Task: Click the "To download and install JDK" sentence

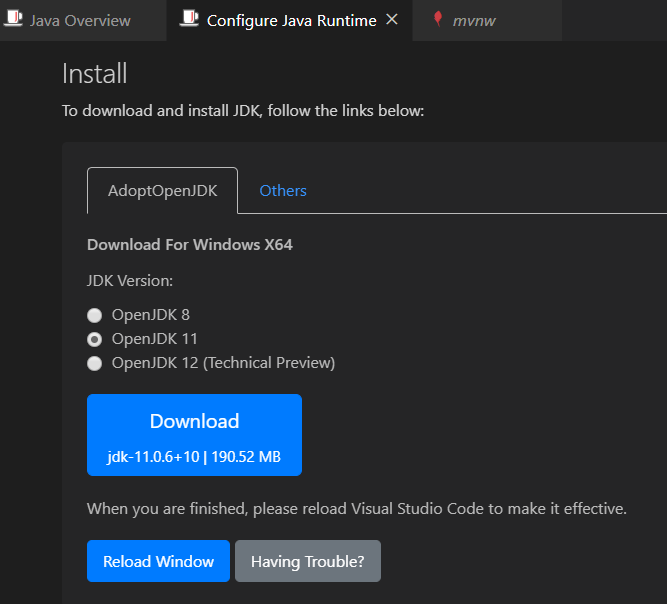Action: pos(243,111)
